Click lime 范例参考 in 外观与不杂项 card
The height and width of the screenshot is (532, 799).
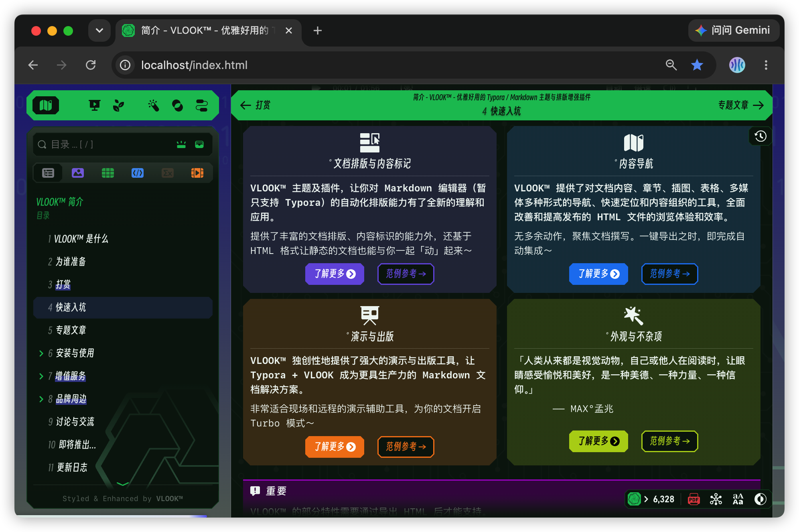[x=669, y=441]
